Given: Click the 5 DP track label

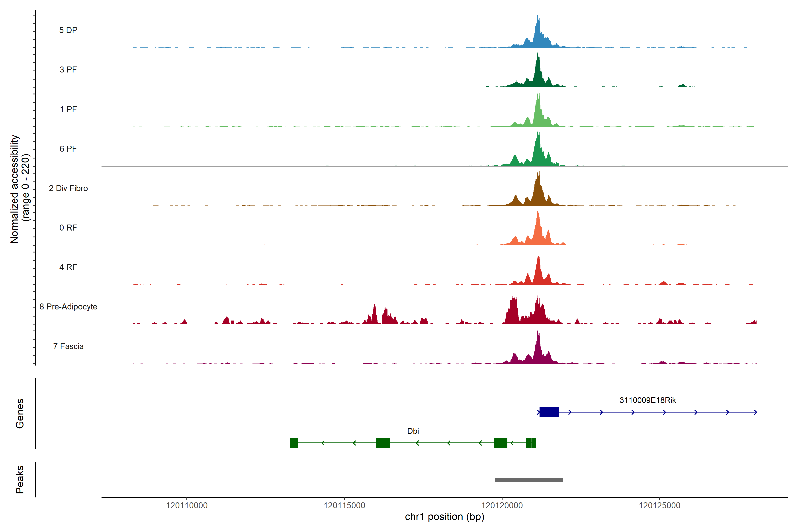Looking at the screenshot, I should [x=68, y=30].
